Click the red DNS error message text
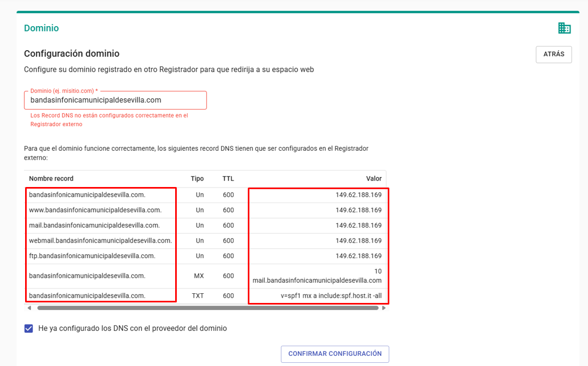This screenshot has height=366, width=588. click(109, 120)
